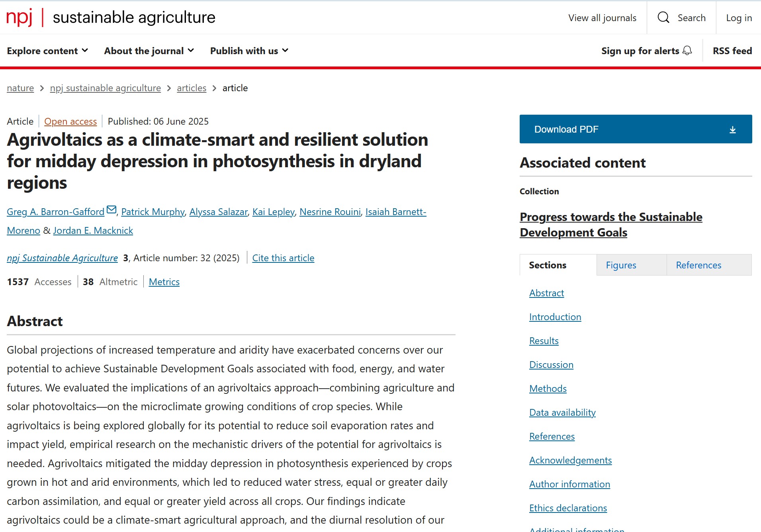The image size is (761, 532).
Task: Click the download arrow on Download PDF
Action: [x=733, y=129]
